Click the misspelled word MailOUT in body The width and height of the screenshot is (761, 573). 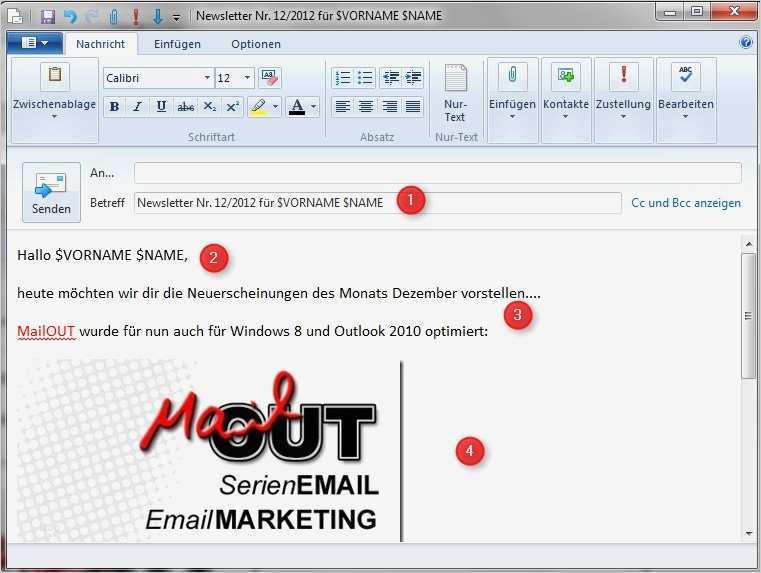46,331
